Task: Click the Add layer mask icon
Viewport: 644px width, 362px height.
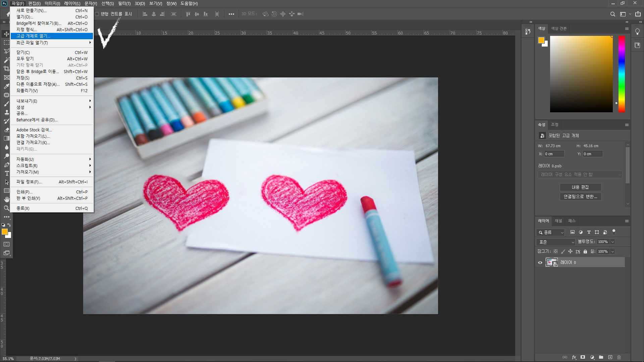Action: coord(583,357)
